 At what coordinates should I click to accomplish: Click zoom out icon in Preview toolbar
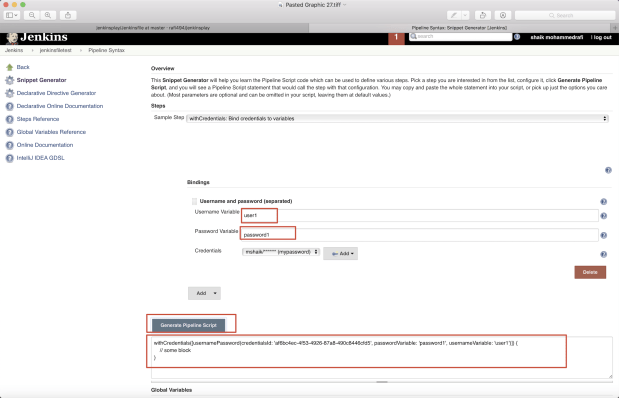(32, 15)
